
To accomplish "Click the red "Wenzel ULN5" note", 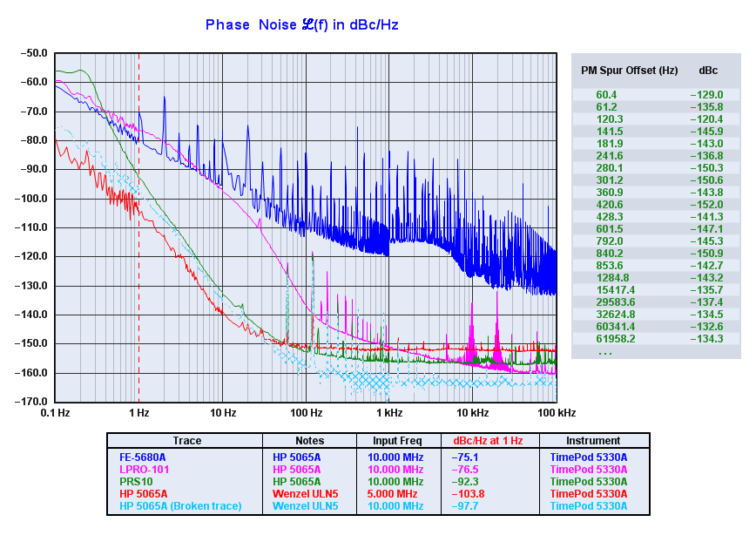I will point(305,494).
